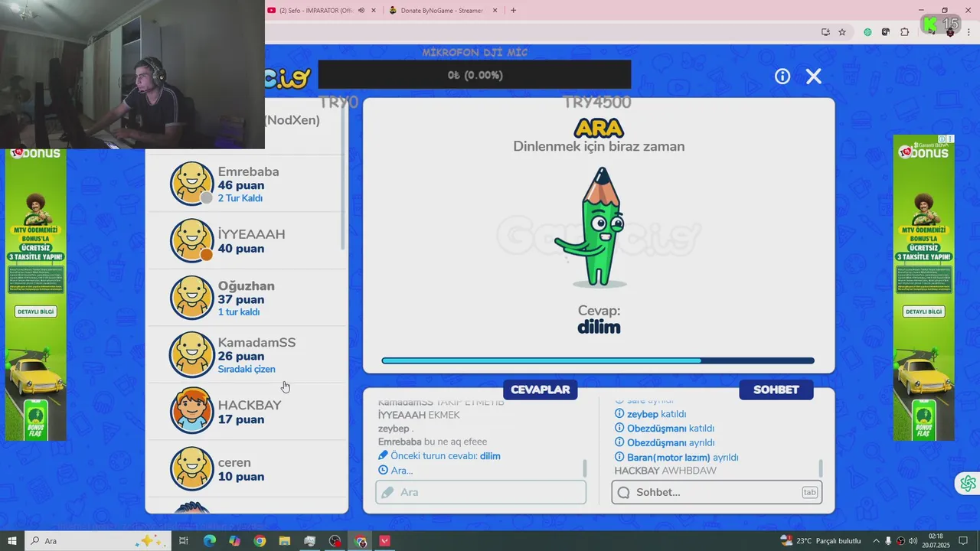Close the Sefo IMPARATOR browser tab
This screenshot has height=551, width=980.
coord(374,11)
